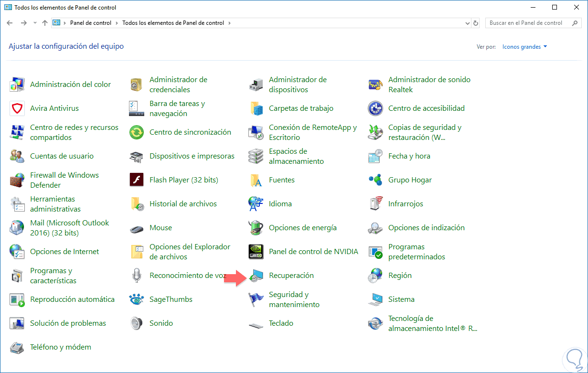Click the Firewall de Windows Defender icon
The width and height of the screenshot is (588, 373).
[x=17, y=180]
